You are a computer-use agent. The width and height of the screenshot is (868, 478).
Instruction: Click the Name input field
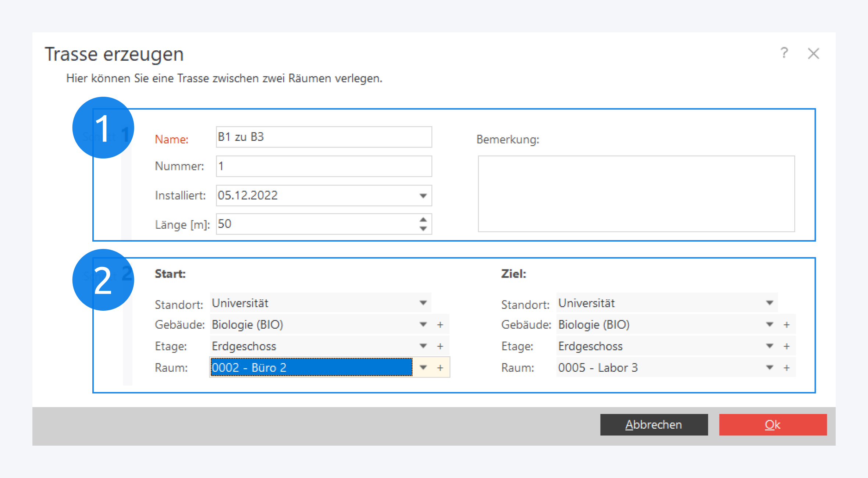(x=324, y=137)
